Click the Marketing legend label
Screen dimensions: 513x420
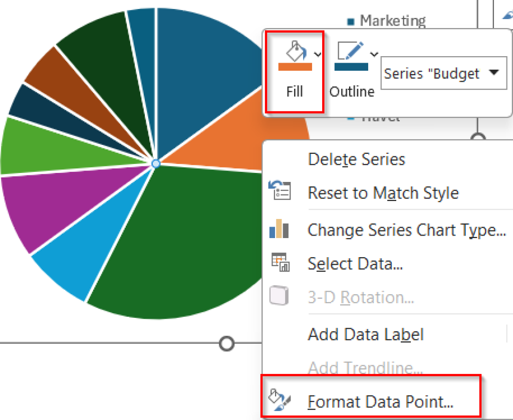pos(393,21)
